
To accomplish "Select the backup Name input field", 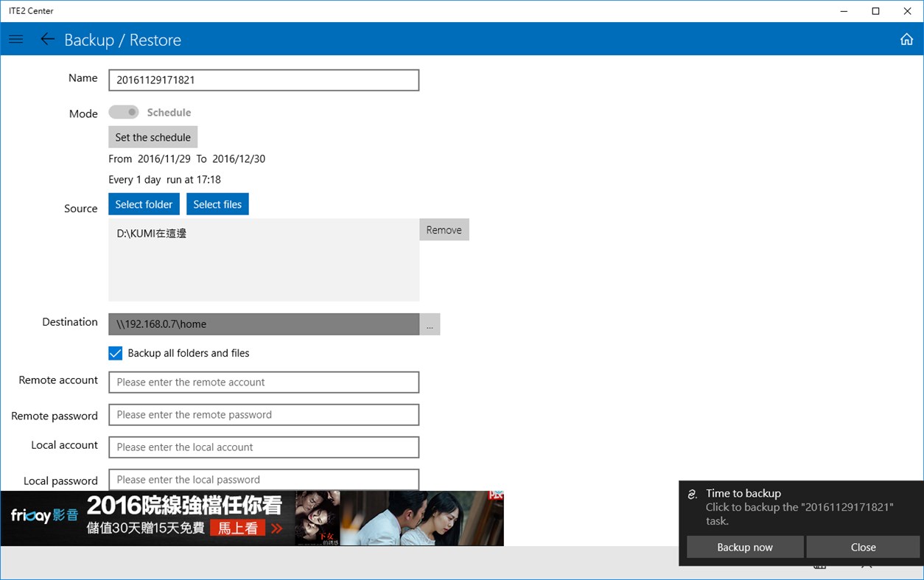I will point(263,80).
